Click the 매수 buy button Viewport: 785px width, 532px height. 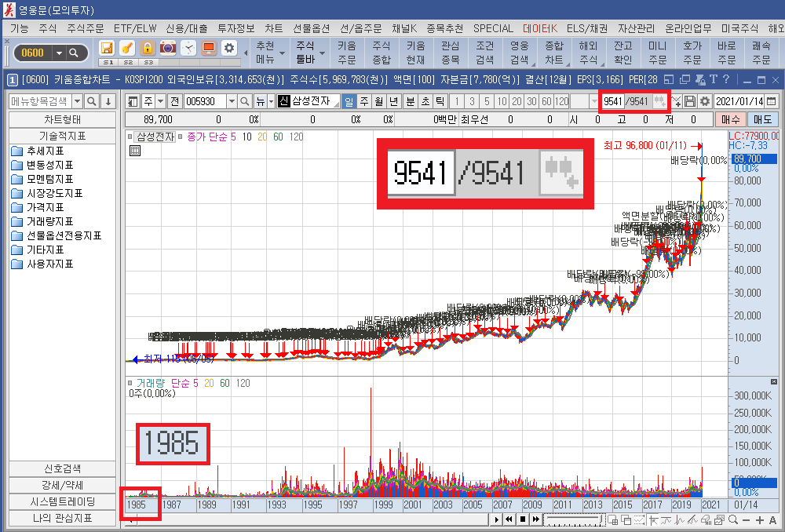(x=730, y=119)
